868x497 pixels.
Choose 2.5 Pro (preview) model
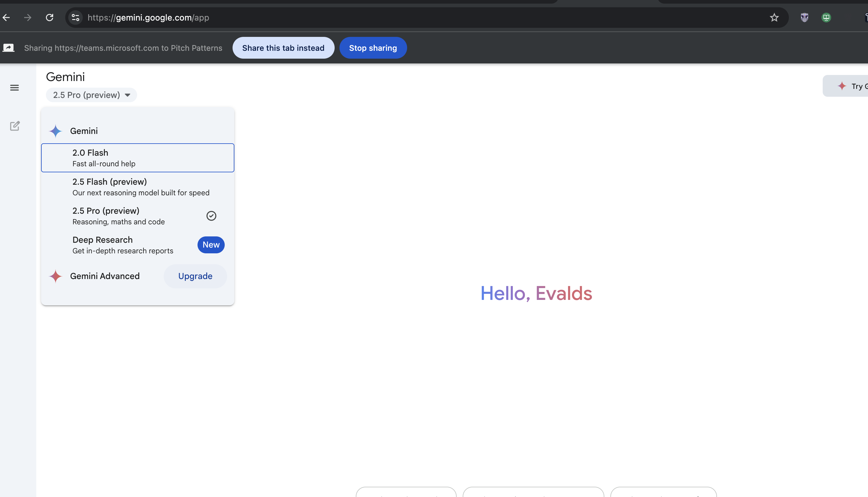[x=138, y=216]
